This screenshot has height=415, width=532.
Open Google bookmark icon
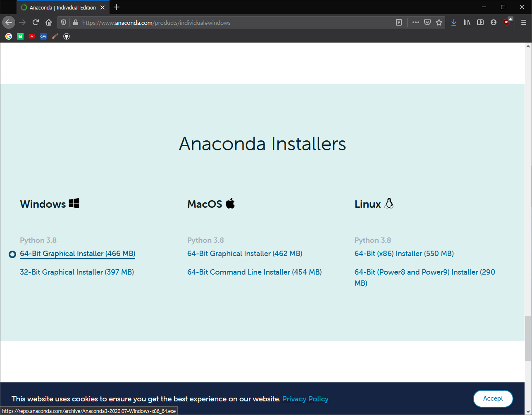pyautogui.click(x=9, y=36)
